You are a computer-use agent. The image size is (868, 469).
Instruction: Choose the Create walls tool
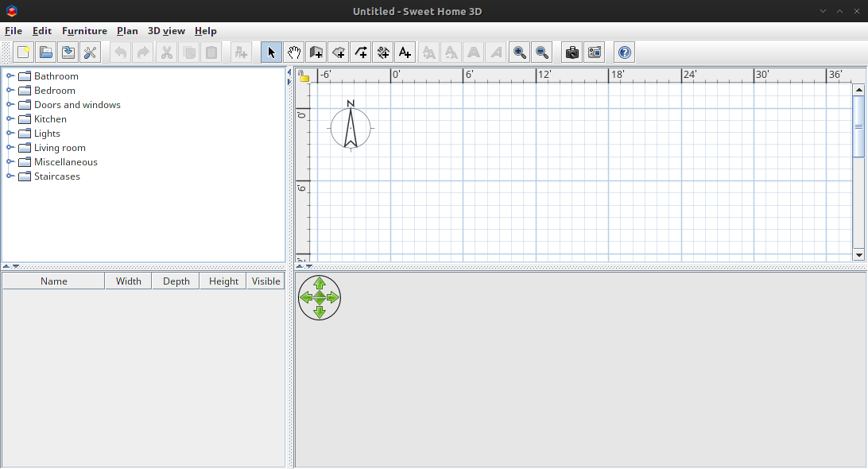coord(316,52)
